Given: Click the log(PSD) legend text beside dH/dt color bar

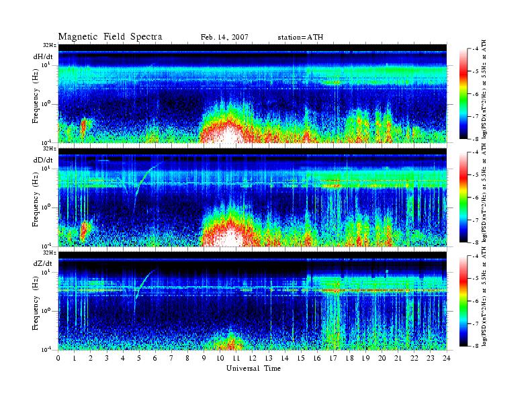Looking at the screenshot, I should [484, 89].
